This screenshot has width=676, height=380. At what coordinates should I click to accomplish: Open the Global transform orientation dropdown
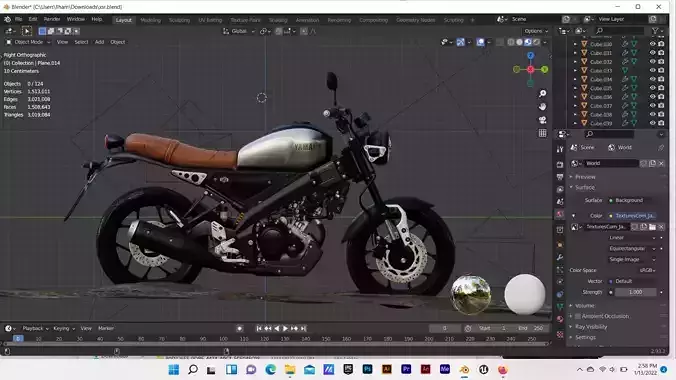pyautogui.click(x=238, y=31)
